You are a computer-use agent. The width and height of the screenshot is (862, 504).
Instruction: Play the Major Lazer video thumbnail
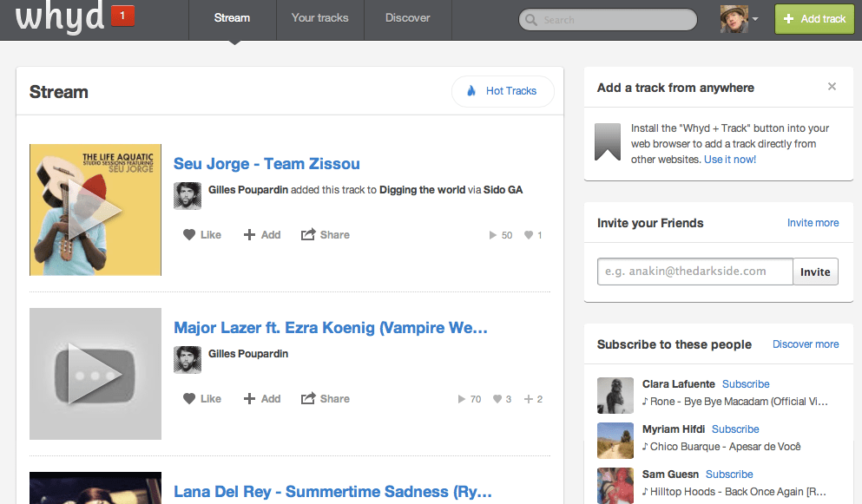95,374
